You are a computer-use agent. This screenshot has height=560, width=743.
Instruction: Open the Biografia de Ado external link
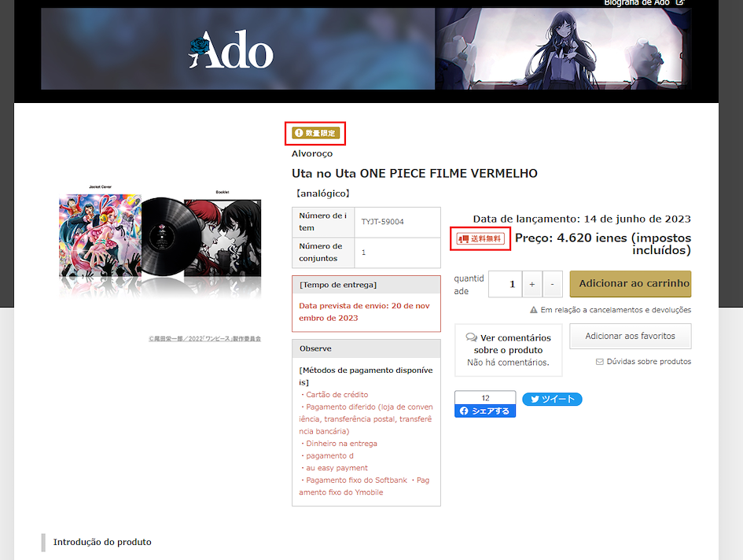pos(643,3)
